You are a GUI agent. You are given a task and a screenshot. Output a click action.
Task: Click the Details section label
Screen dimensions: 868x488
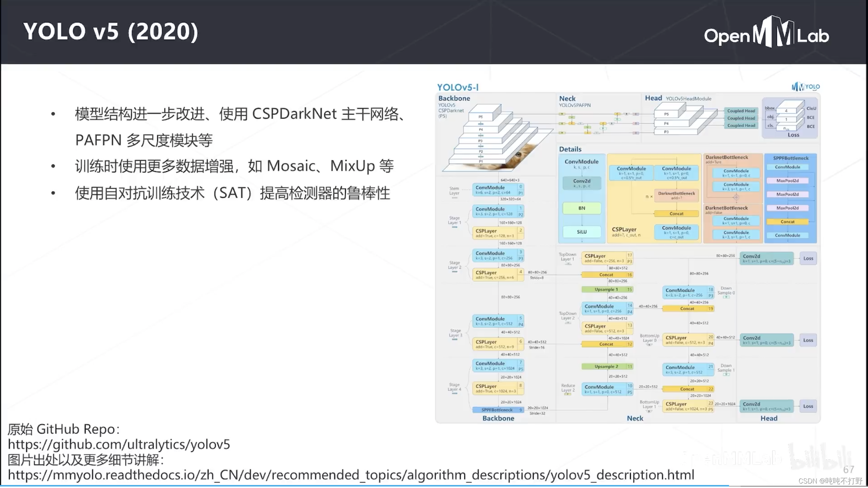point(570,149)
